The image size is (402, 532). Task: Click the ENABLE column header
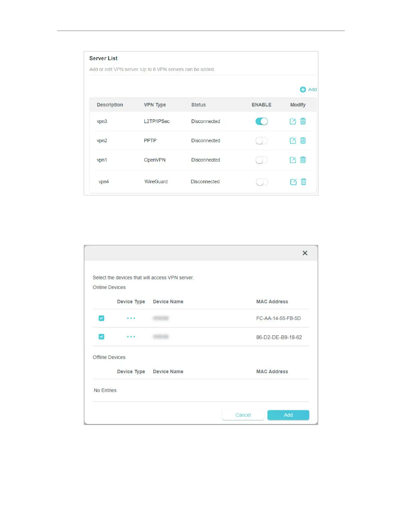[262, 105]
